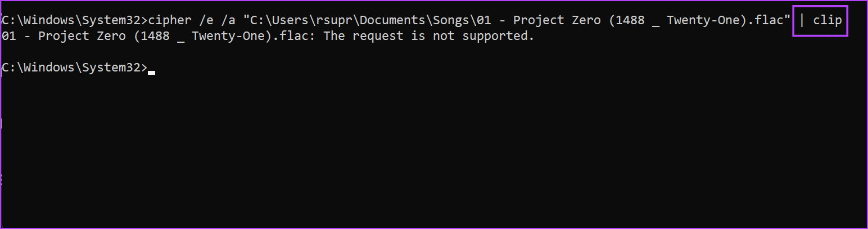This screenshot has height=229, width=868.
Task: Click the purple-highlighted '| clip' text
Action: [820, 21]
